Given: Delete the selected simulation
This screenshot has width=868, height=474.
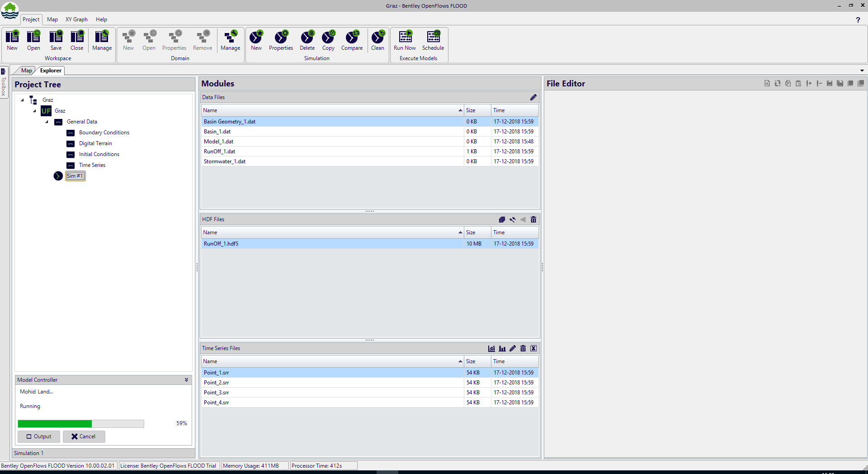Looking at the screenshot, I should tap(307, 40).
